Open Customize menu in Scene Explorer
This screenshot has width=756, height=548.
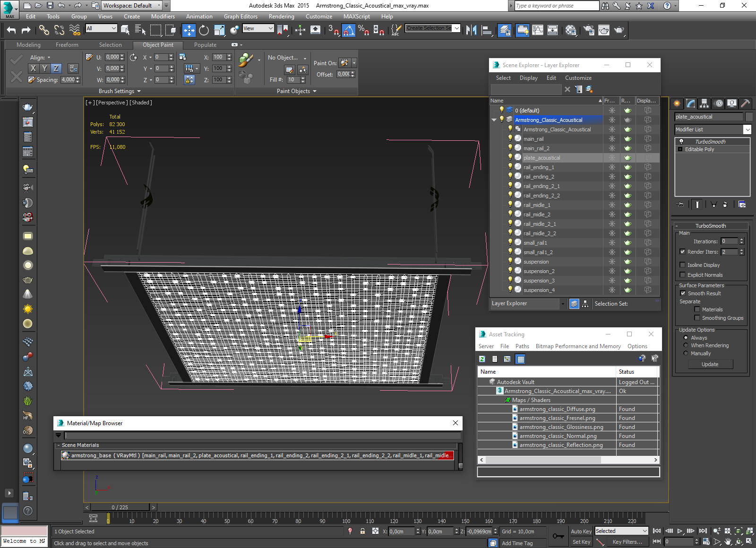[578, 78]
